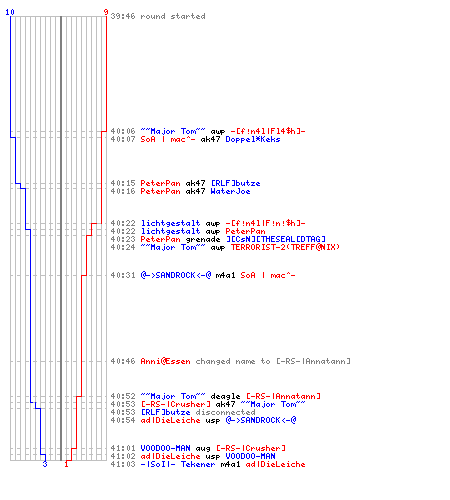
Task: Click the deagle weapon at 40:52
Action: point(225,396)
